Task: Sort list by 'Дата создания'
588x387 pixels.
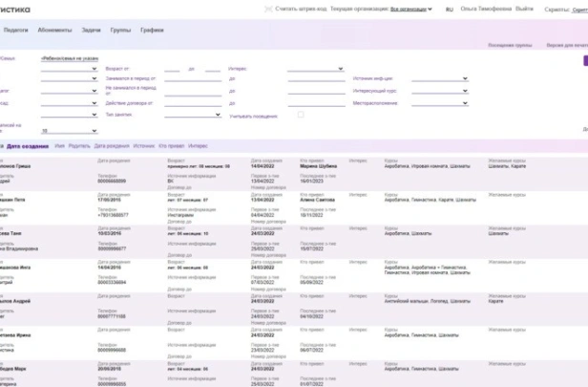Action: (x=28, y=146)
